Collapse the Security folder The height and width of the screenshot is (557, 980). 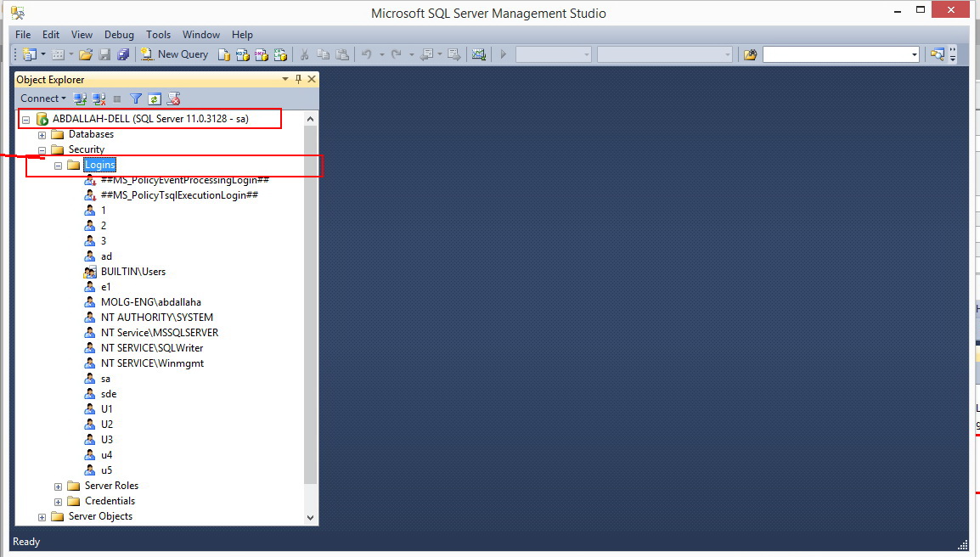click(42, 150)
